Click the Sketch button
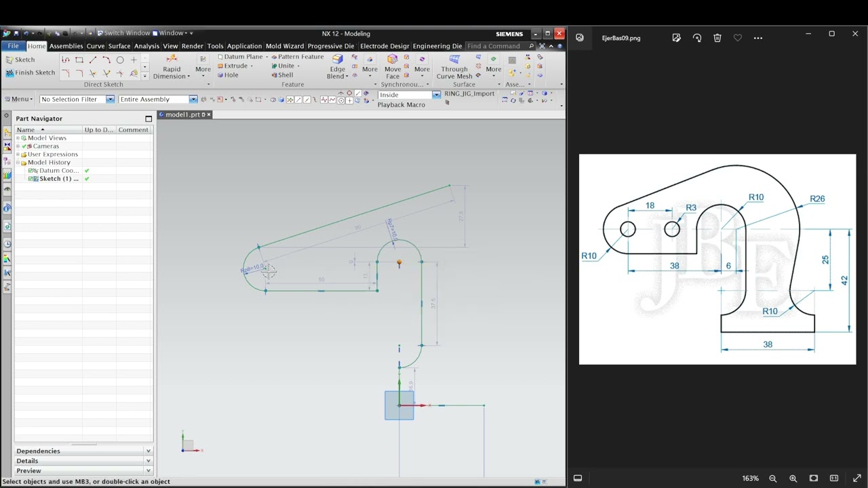The image size is (868, 488). (20, 60)
